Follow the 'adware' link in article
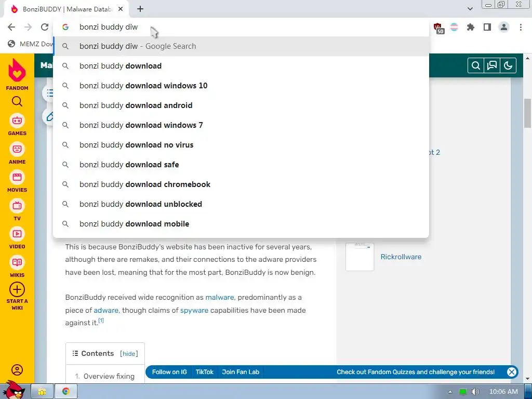 point(106,311)
